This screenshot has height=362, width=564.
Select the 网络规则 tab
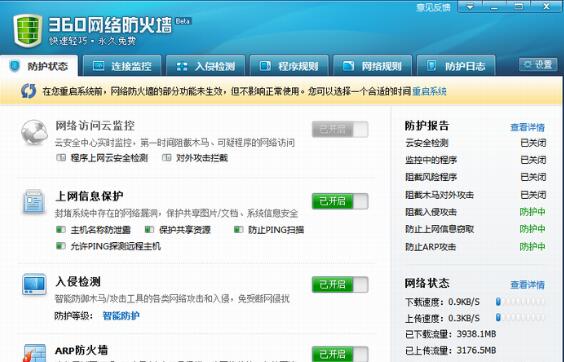pos(372,66)
